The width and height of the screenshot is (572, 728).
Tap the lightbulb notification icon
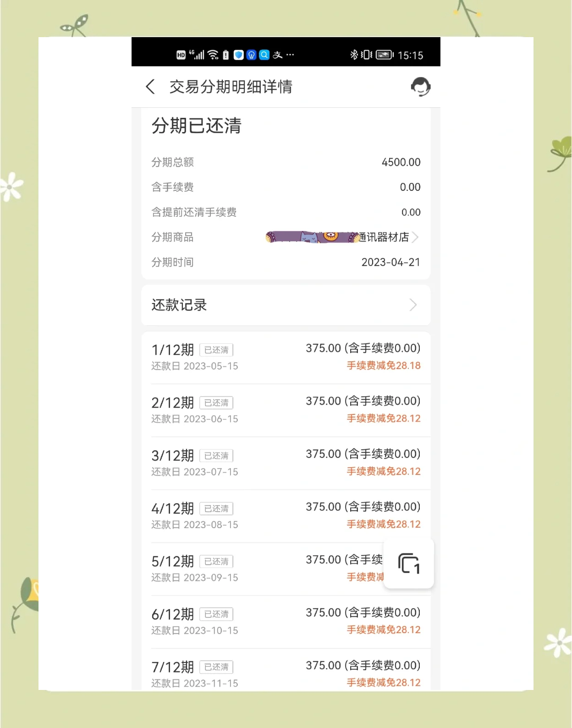[251, 55]
